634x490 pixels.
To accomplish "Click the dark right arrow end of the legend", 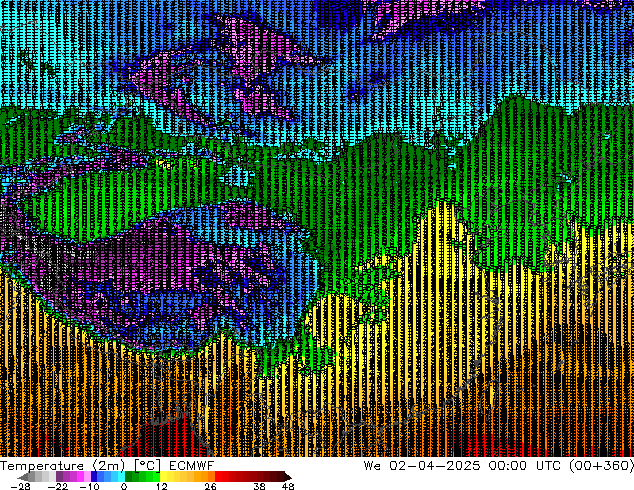I will tap(288, 477).
